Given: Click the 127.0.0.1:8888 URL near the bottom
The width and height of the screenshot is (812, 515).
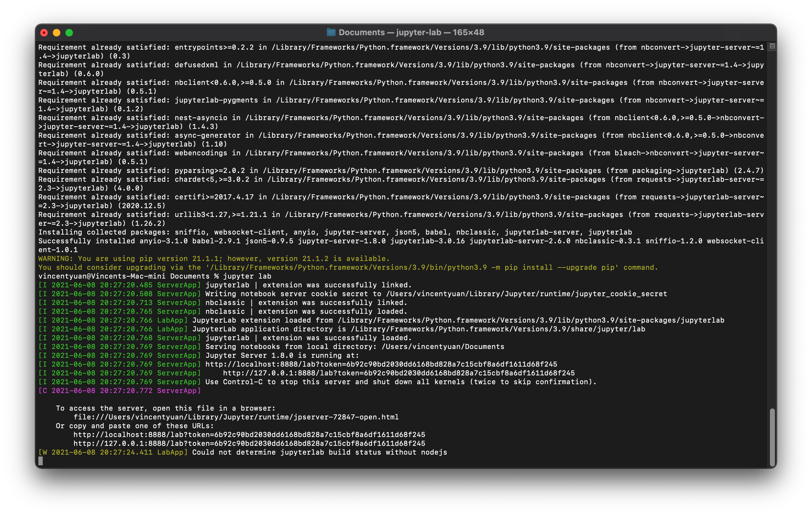Looking at the screenshot, I should (x=249, y=443).
